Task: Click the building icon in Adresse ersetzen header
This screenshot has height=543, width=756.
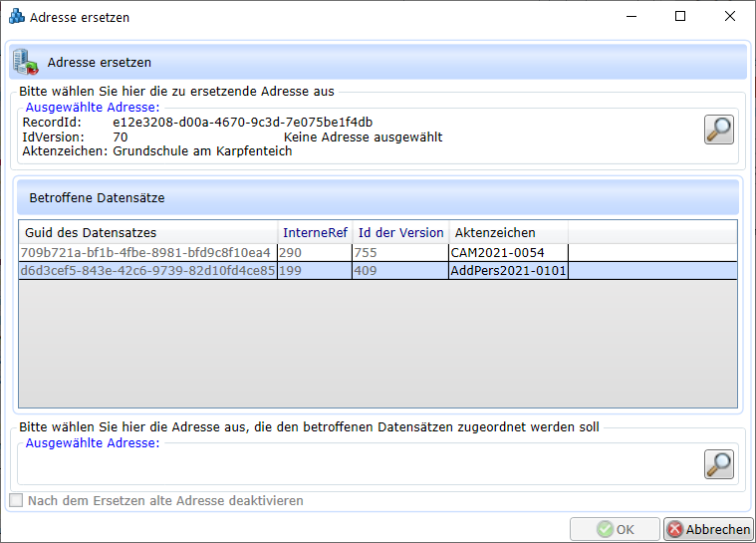Action: (25, 62)
